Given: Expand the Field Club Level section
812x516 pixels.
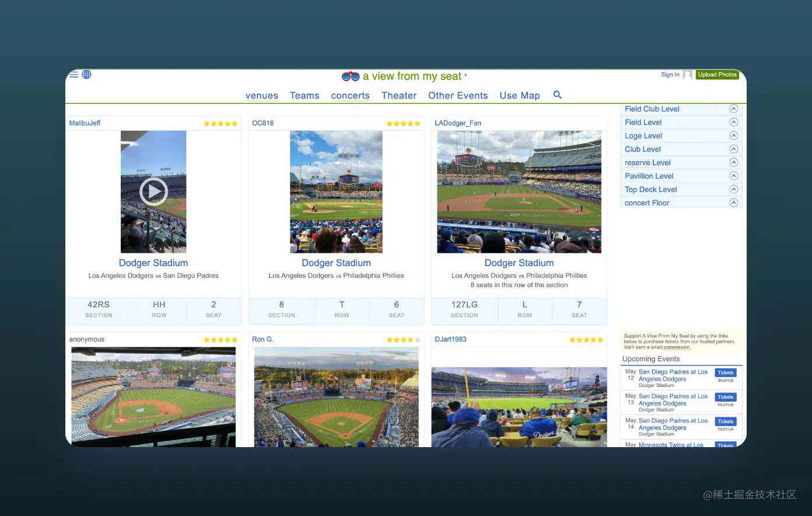Looking at the screenshot, I should pos(734,109).
